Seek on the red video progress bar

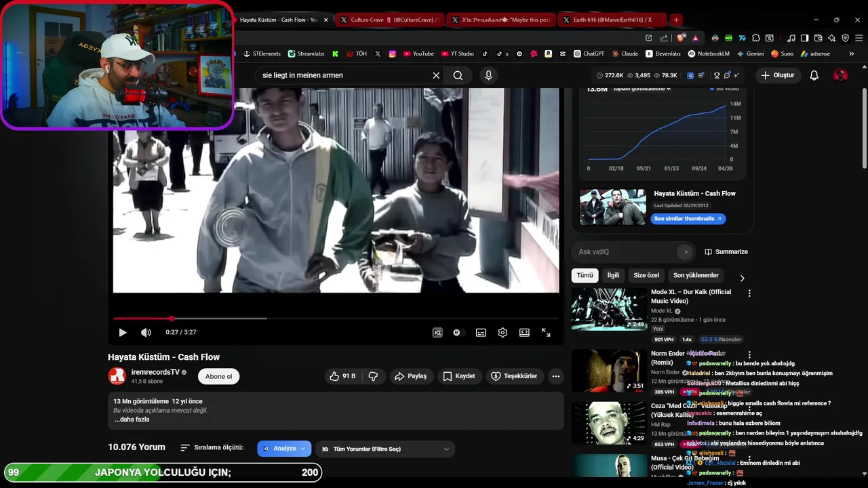tap(336, 318)
